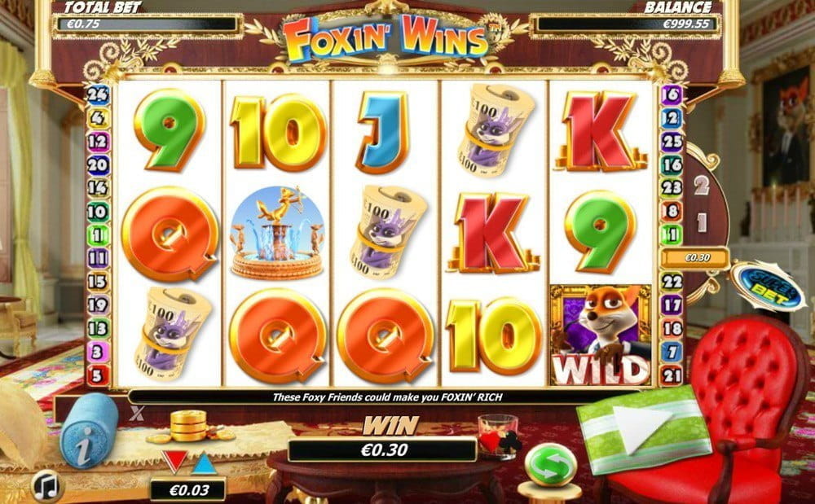The height and width of the screenshot is (504, 815).
Task: Click payline 24 indicator on the left
Action: tap(98, 94)
